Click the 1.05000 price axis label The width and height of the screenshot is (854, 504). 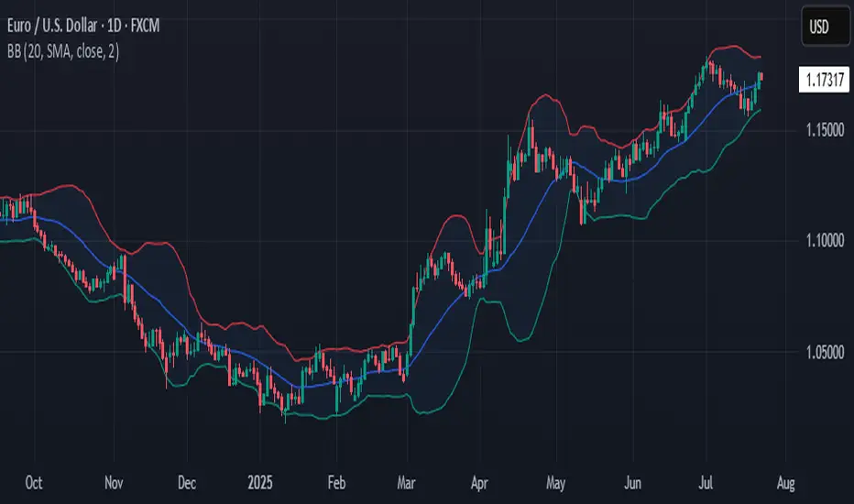[x=825, y=352]
